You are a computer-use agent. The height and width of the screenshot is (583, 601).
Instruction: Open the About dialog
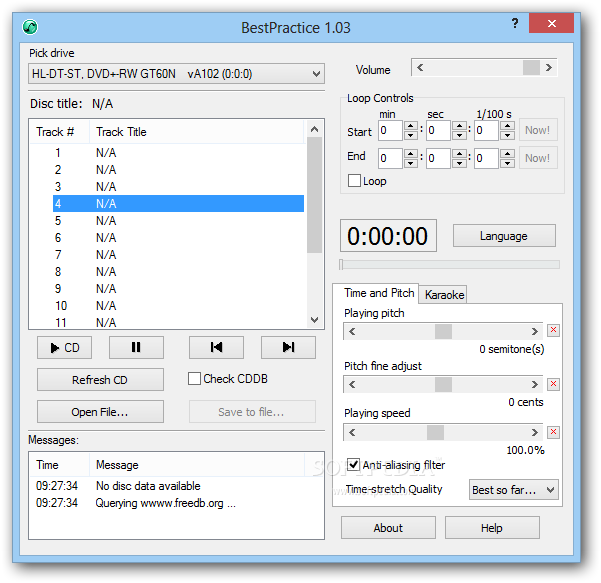tap(388, 528)
